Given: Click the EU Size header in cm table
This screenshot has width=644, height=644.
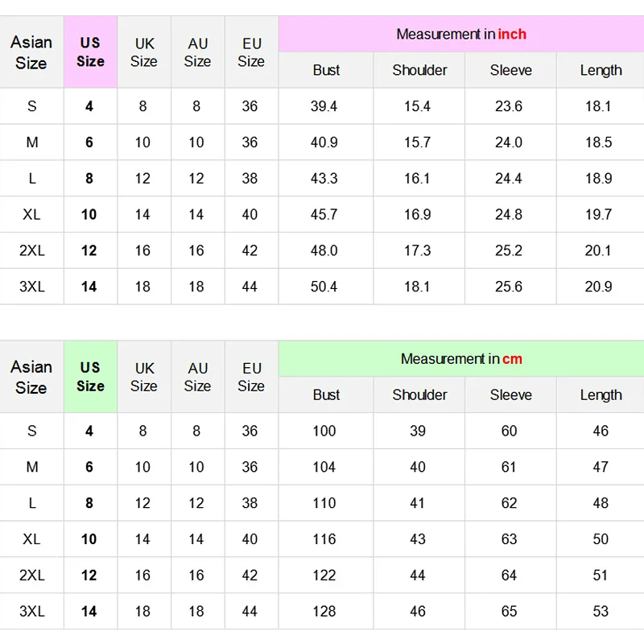Looking at the screenshot, I should click(x=251, y=377).
